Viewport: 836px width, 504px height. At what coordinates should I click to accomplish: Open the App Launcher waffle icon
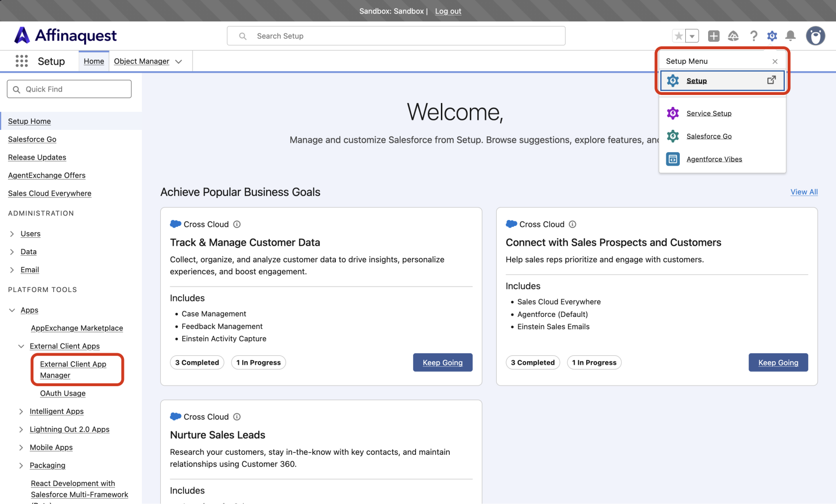point(21,61)
